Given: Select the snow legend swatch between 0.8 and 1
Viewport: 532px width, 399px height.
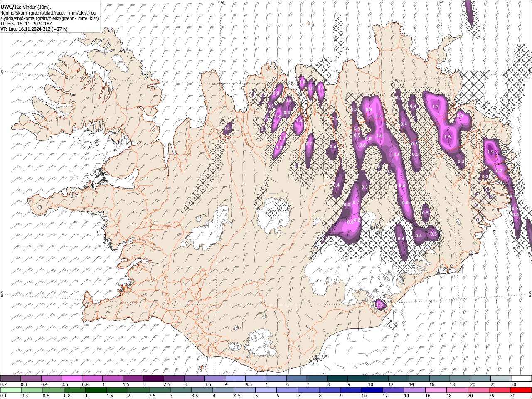Looking at the screenshot, I should coord(92,378).
